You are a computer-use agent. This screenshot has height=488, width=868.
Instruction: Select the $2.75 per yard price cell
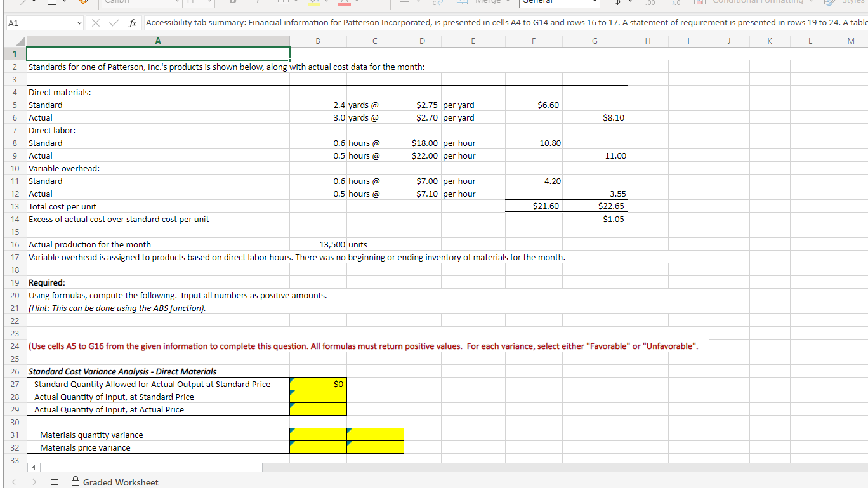(422, 105)
